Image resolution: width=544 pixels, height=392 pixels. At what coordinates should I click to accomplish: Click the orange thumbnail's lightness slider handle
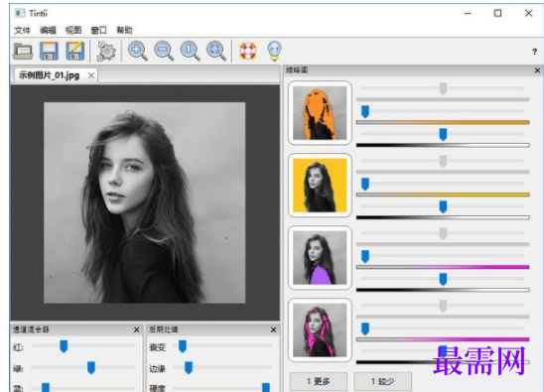(x=443, y=134)
